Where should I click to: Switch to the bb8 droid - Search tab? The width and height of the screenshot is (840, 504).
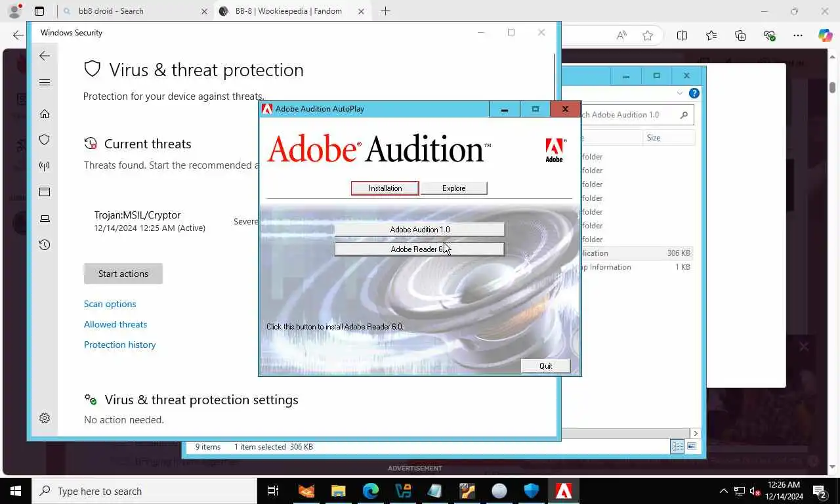point(135,11)
